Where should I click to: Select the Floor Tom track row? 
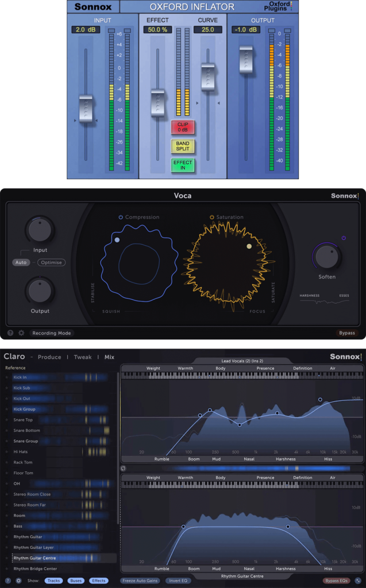[60, 473]
